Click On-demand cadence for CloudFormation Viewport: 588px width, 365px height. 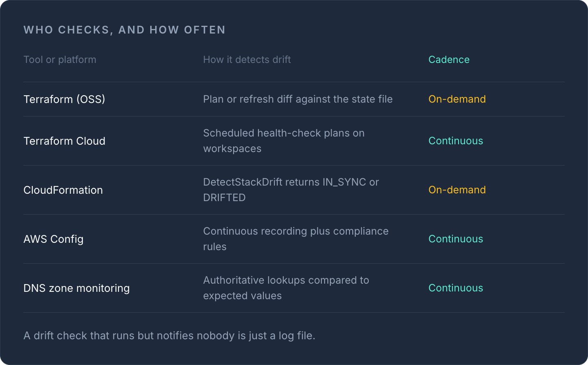pyautogui.click(x=457, y=190)
